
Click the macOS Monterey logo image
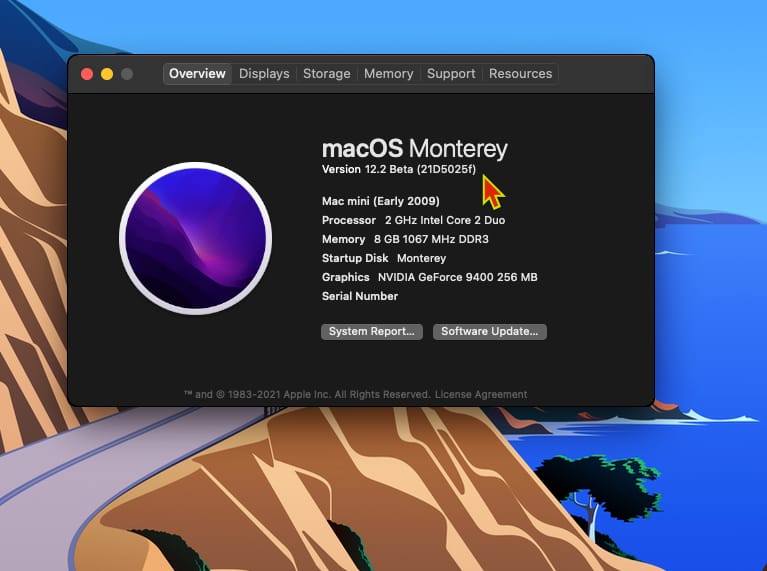(196, 238)
